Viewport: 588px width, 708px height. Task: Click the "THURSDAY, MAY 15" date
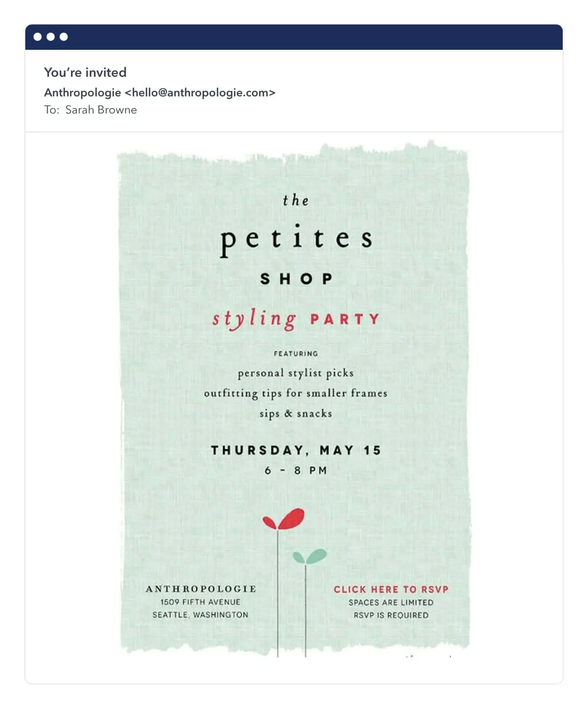pyautogui.click(x=296, y=450)
